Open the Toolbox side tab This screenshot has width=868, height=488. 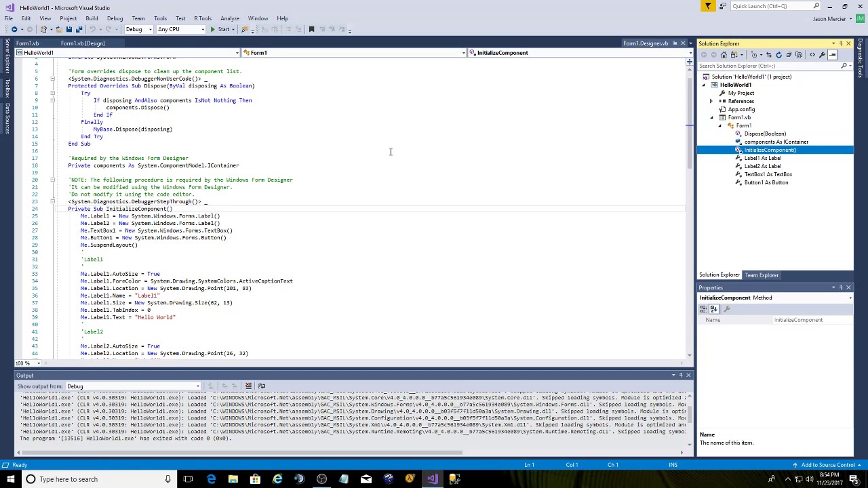(7, 88)
